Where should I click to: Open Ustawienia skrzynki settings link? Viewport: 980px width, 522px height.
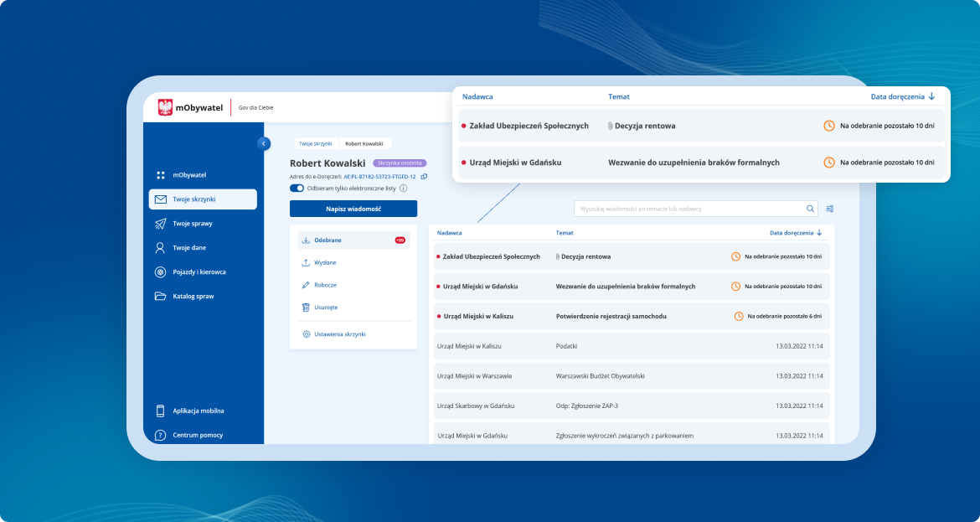[339, 333]
